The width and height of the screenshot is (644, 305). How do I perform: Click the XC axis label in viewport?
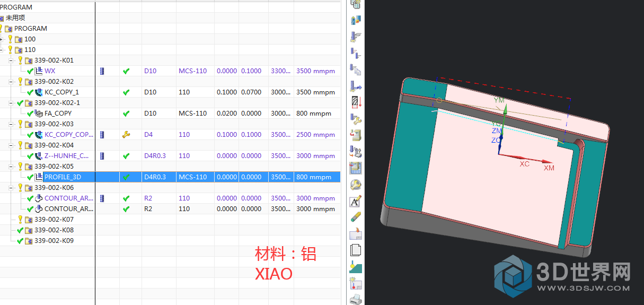click(x=525, y=164)
